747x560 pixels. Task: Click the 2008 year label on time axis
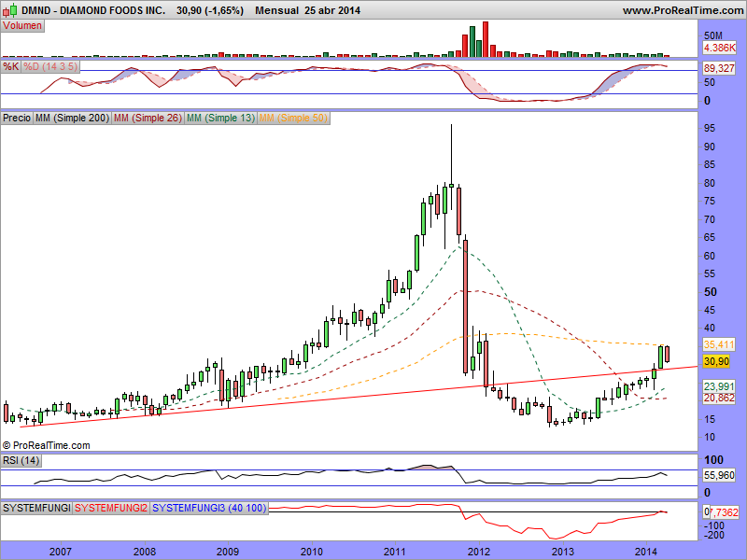(x=145, y=552)
